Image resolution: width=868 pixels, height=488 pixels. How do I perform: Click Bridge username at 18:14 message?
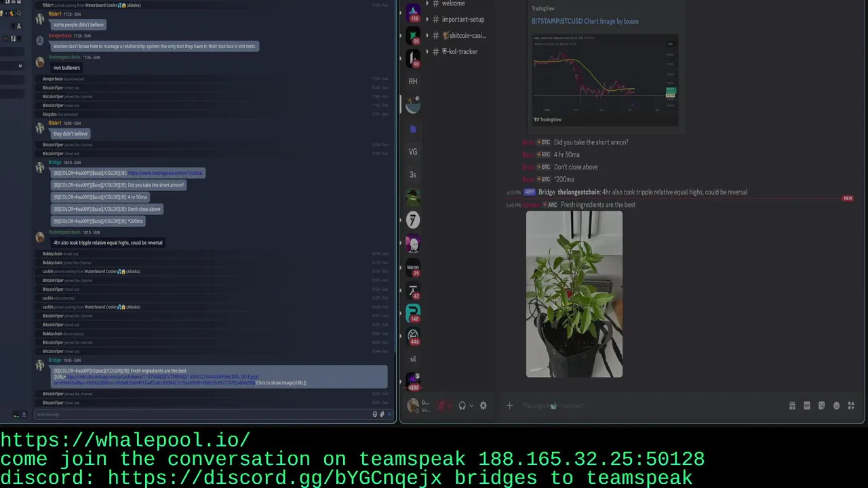tap(55, 162)
